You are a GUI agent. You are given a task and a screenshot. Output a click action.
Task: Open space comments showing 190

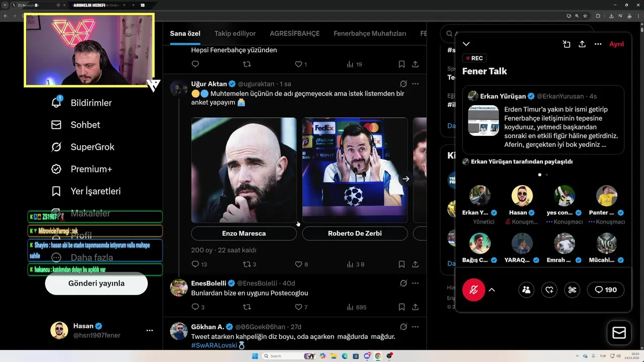coord(606,290)
